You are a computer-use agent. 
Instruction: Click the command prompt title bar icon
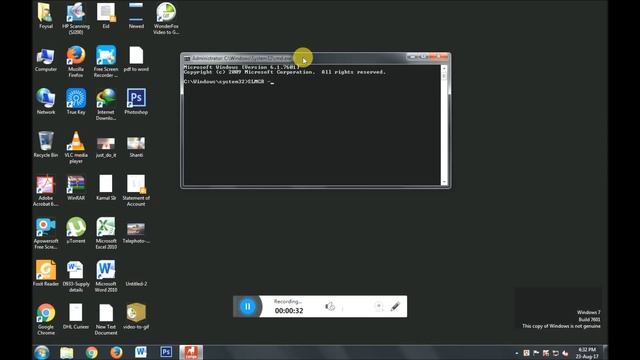tap(187, 58)
